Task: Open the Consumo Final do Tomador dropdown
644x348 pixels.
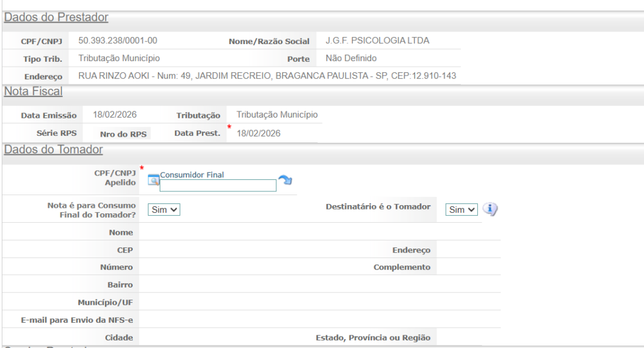Action: click(x=164, y=210)
